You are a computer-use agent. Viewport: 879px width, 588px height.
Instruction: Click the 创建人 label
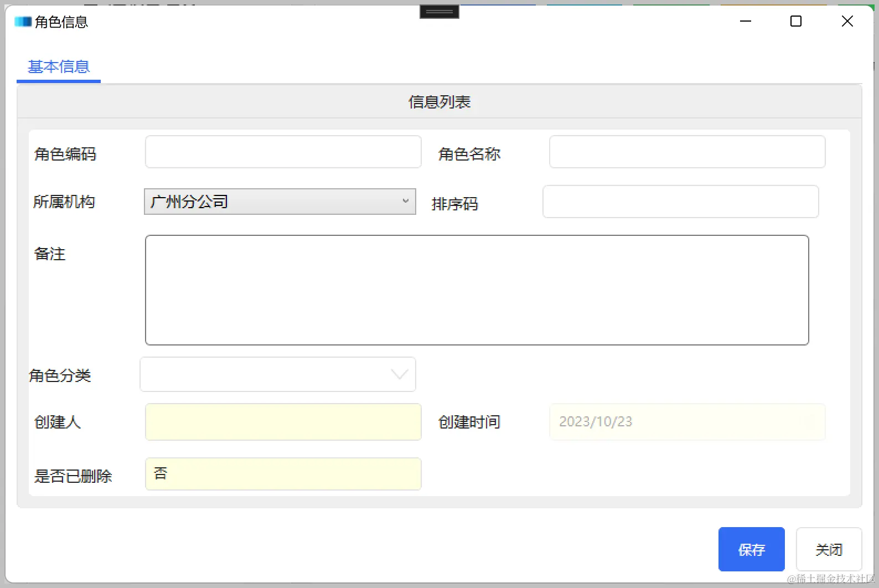[58, 422]
